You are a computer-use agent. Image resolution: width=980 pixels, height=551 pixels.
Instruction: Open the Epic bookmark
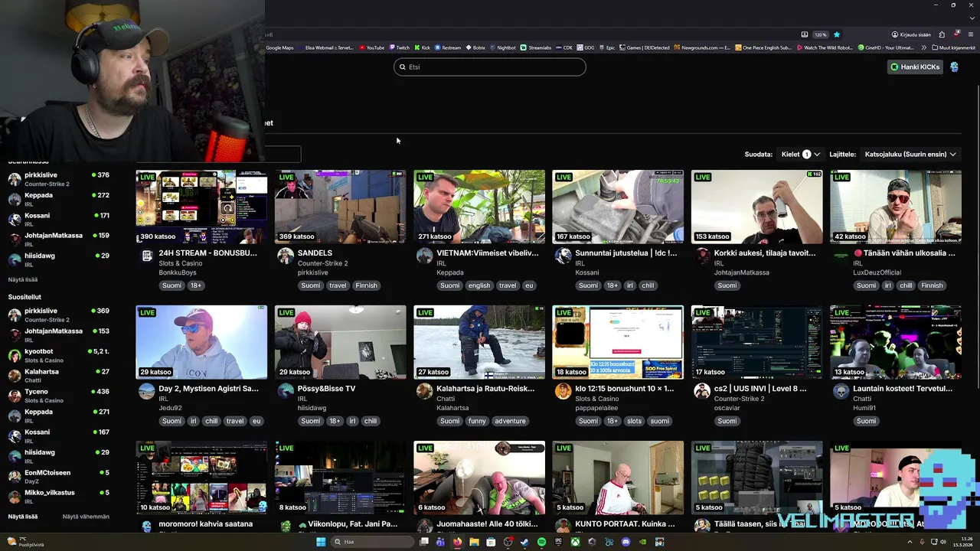607,47
